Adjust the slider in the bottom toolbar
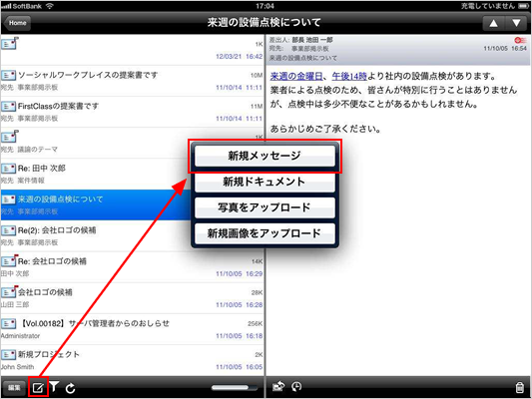Viewport: 532px width, 399px height. 235,387
